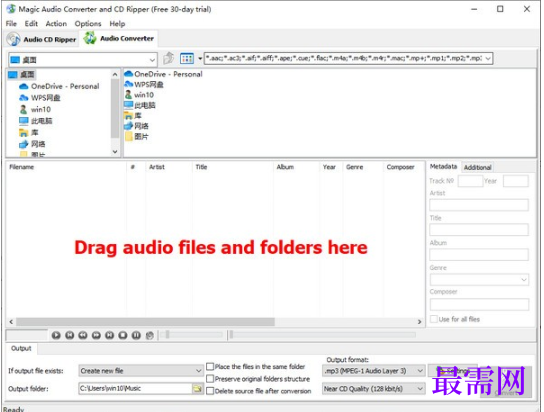Sort file list by Album column
Viewport: 544px width, 412px height.
tap(296, 167)
